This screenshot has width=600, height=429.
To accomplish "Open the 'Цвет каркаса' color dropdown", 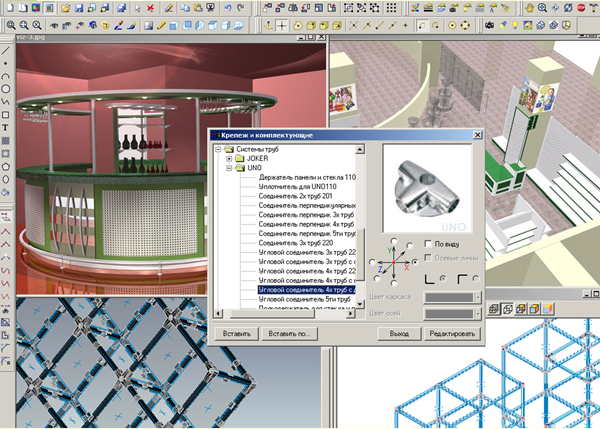I will click(x=478, y=297).
